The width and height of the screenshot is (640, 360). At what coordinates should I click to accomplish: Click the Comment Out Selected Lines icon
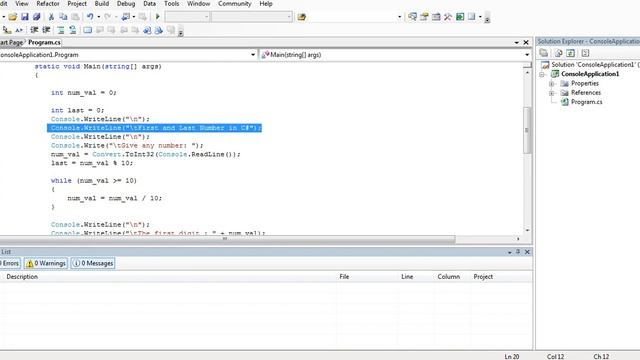61,30
